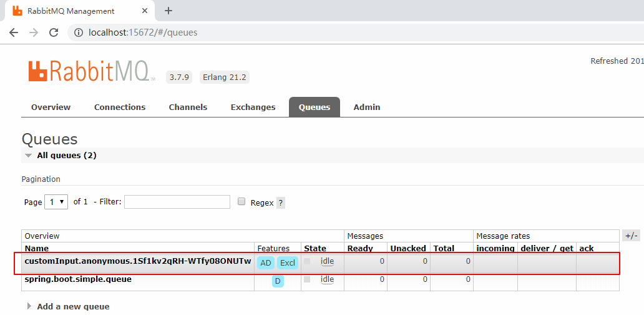This screenshot has width=644, height=315.
Task: Click the browser forward arrow
Action: tap(34, 32)
